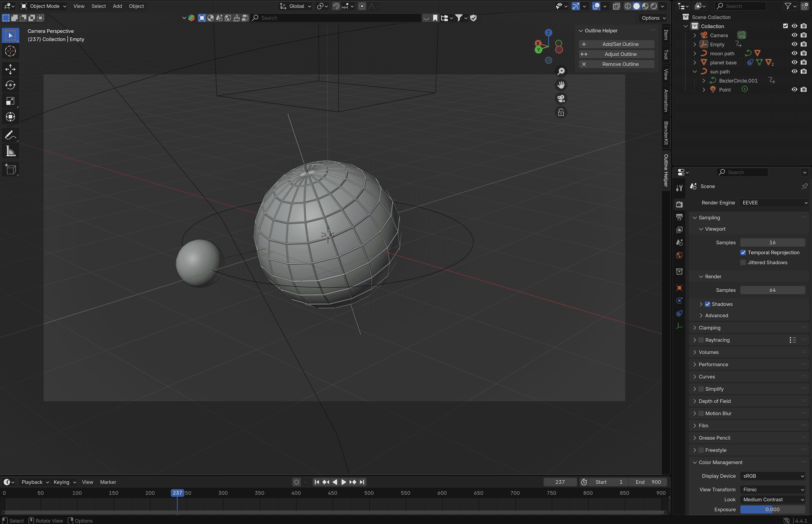Screen dimensions: 812x524
Task: Expand planet base in outliner
Action: tap(695, 63)
